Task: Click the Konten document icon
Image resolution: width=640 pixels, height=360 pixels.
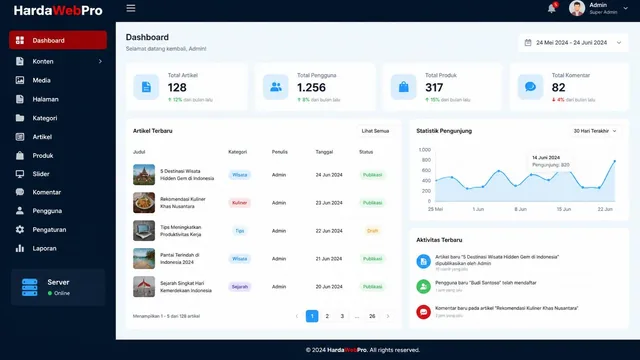Action: pos(20,61)
